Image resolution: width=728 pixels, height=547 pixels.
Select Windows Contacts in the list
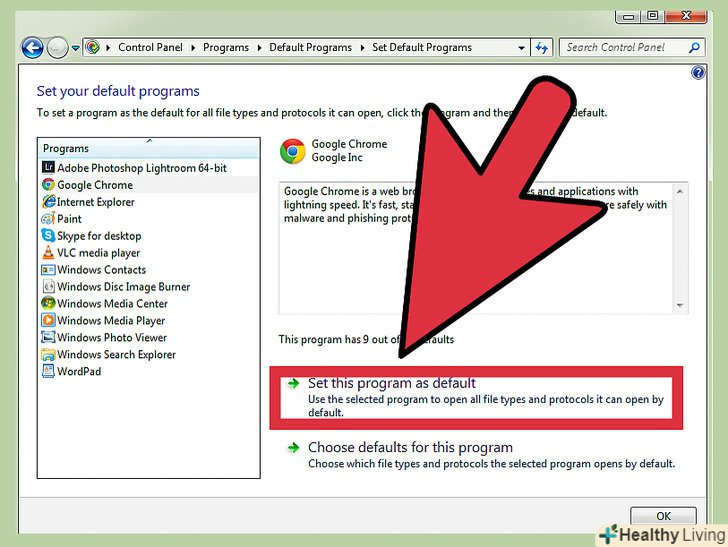(x=101, y=270)
